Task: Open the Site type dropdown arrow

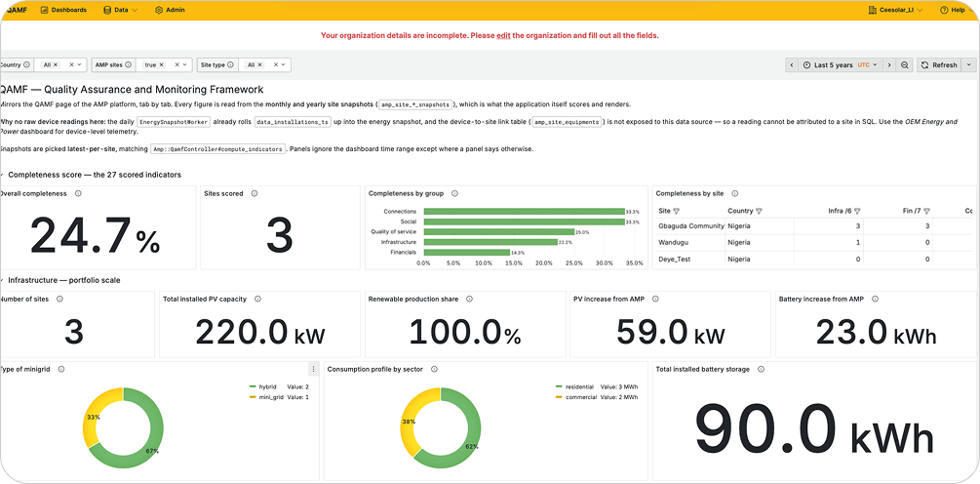Action: (x=283, y=65)
